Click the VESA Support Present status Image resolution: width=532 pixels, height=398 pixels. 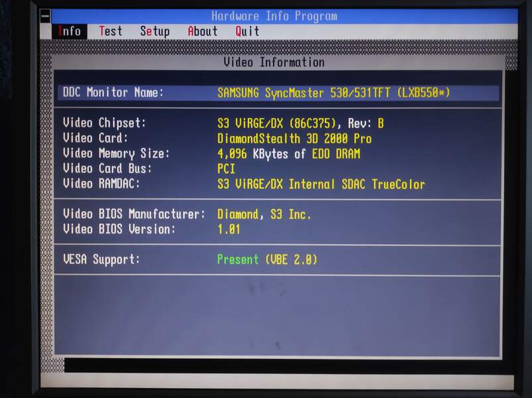pos(267,259)
